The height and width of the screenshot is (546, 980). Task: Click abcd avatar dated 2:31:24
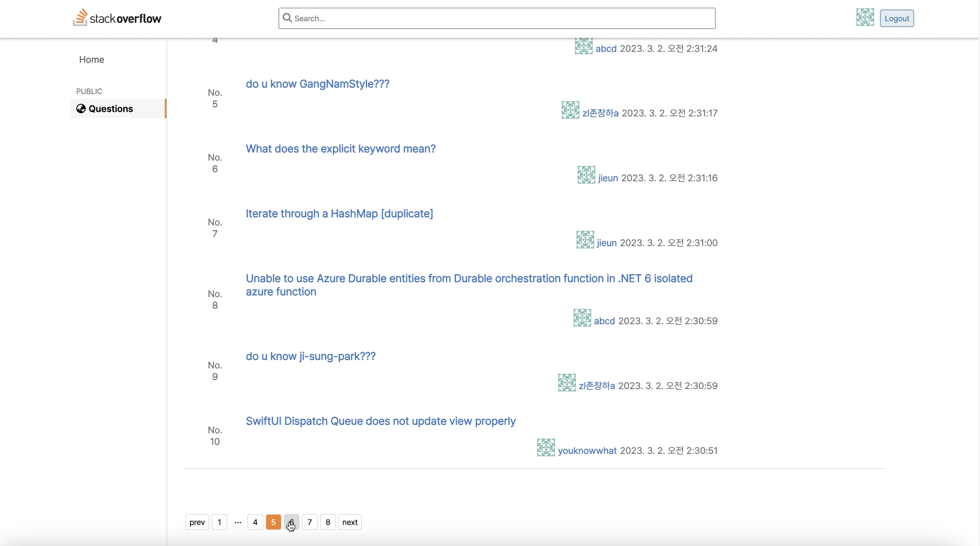coord(584,46)
